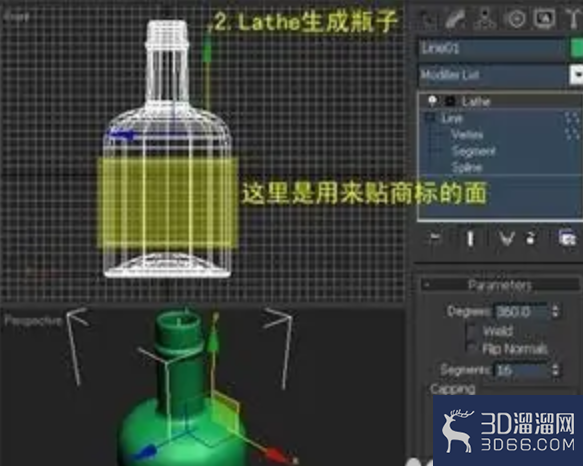Click the Perspective viewport label
This screenshot has width=583, height=466.
33,321
